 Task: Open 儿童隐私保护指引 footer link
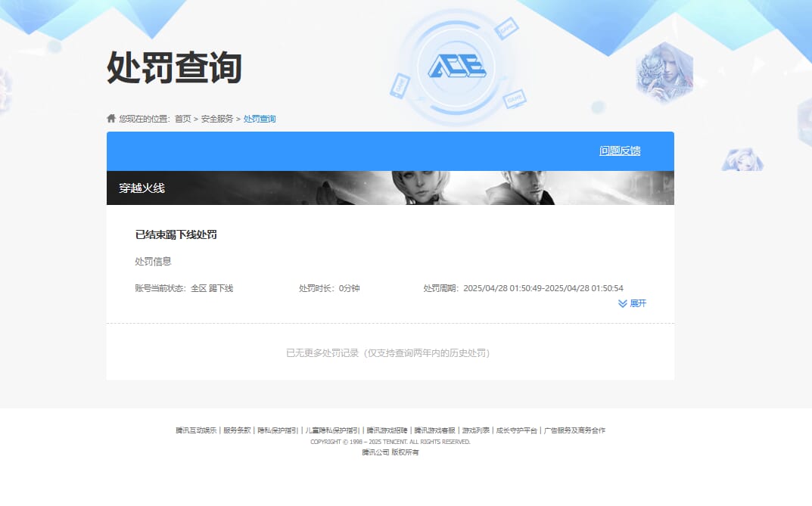(332, 430)
